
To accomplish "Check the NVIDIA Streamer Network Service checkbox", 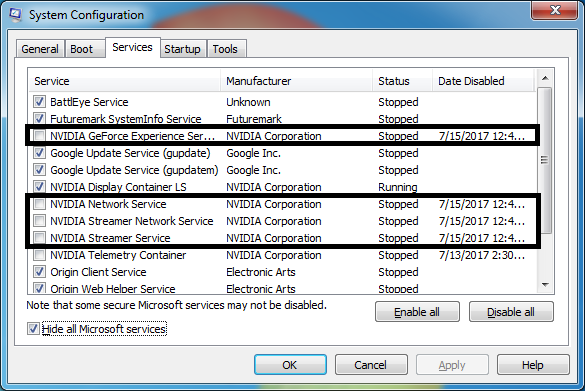I will [x=39, y=221].
